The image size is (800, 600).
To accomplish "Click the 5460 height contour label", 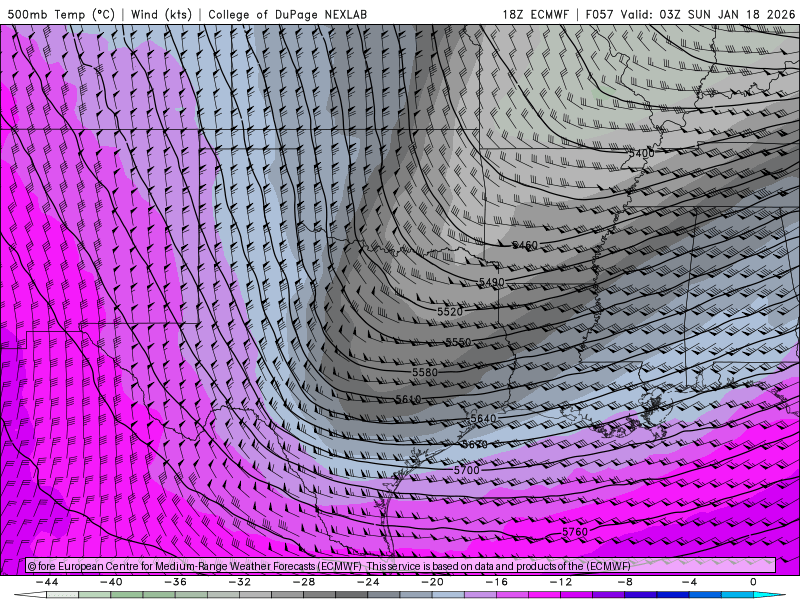I will pyautogui.click(x=524, y=245).
